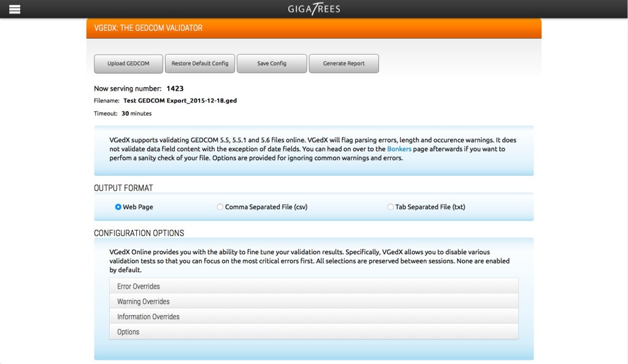Expand the Options section
Image resolution: width=628 pixels, height=364 pixels.
[314, 332]
